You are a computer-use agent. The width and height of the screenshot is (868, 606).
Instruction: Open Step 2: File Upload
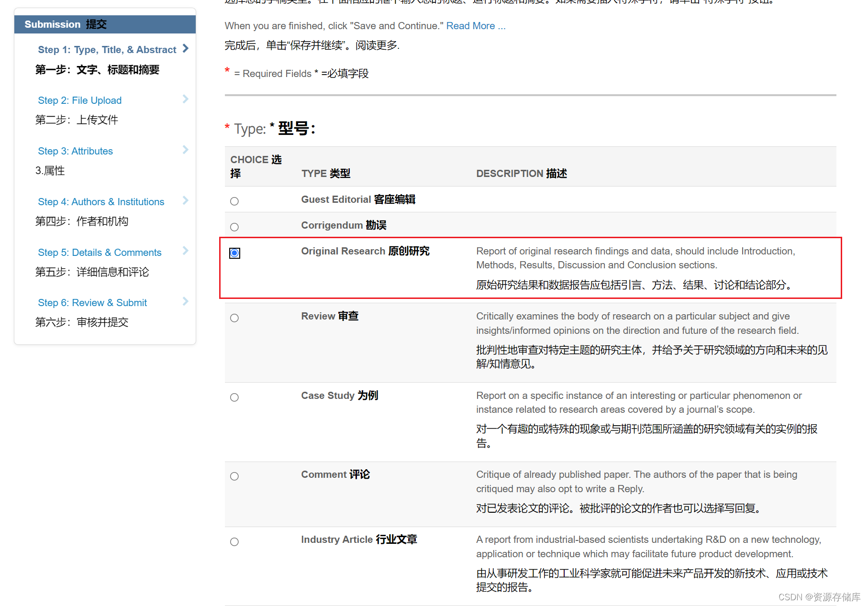79,100
